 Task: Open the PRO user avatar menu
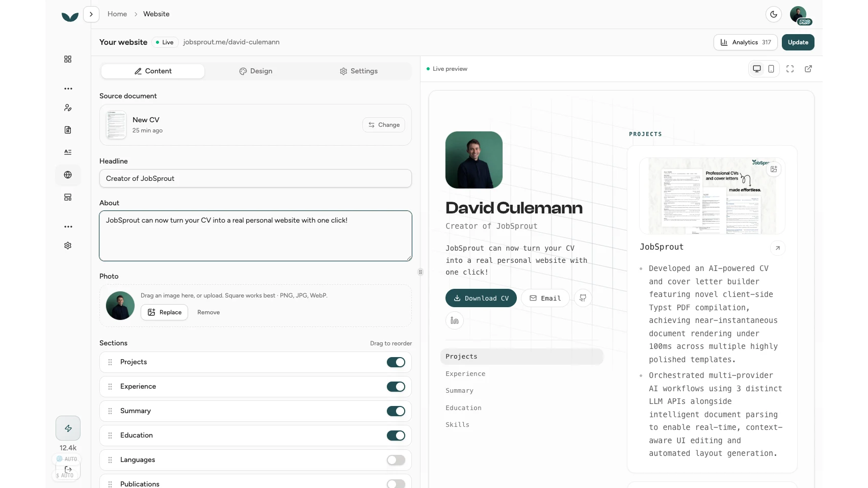pyautogui.click(x=799, y=14)
